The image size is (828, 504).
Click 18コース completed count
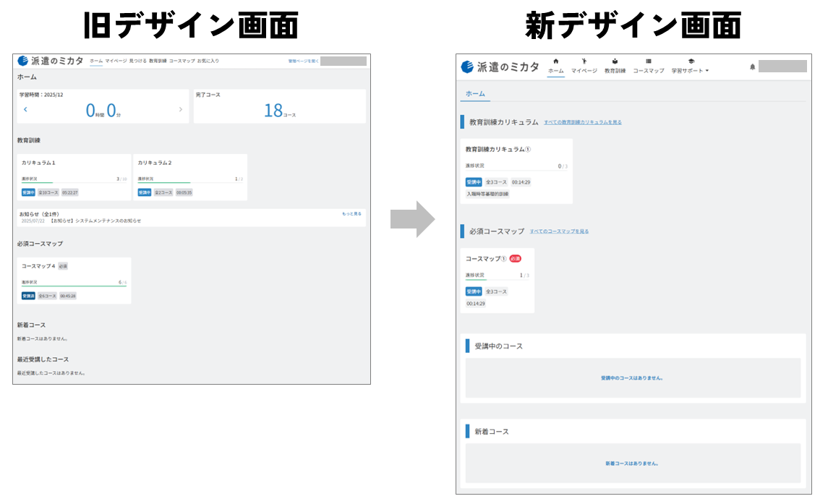280,110
